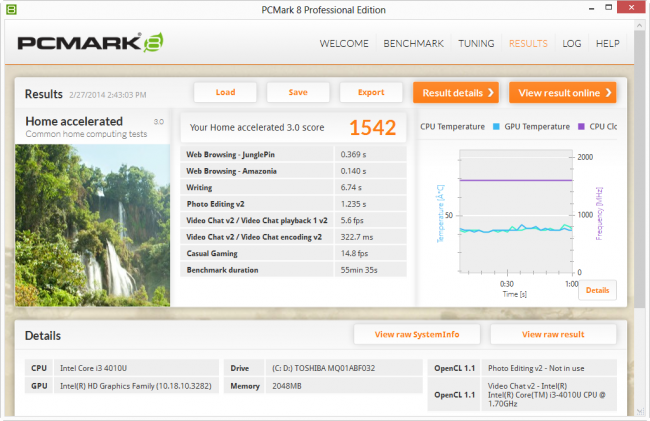Go to the Help tab
Image resolution: width=650 pixels, height=421 pixels.
click(607, 44)
